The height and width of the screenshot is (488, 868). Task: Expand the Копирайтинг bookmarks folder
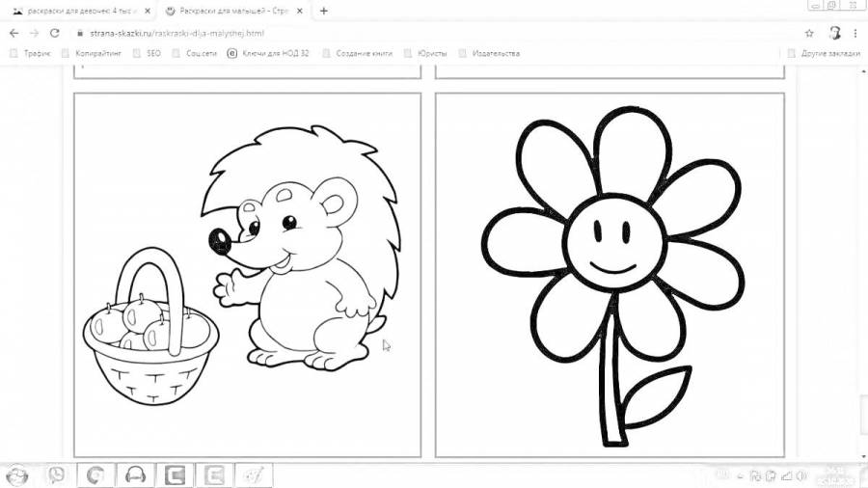click(x=92, y=53)
